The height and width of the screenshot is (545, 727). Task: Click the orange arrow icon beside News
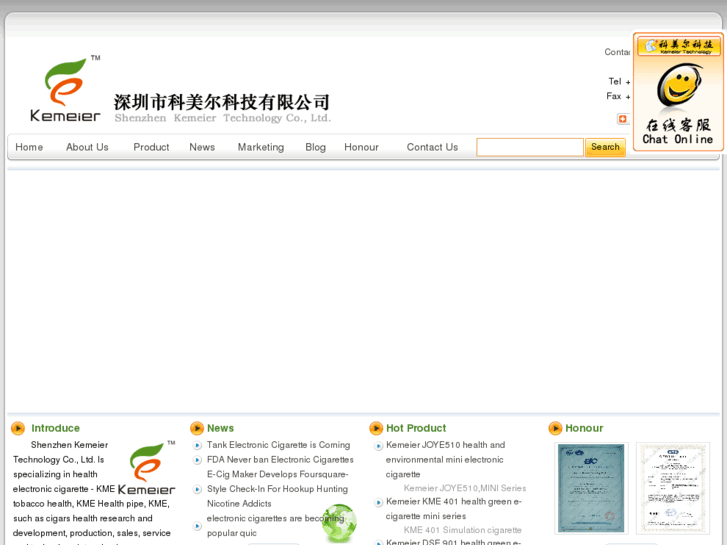[197, 428]
